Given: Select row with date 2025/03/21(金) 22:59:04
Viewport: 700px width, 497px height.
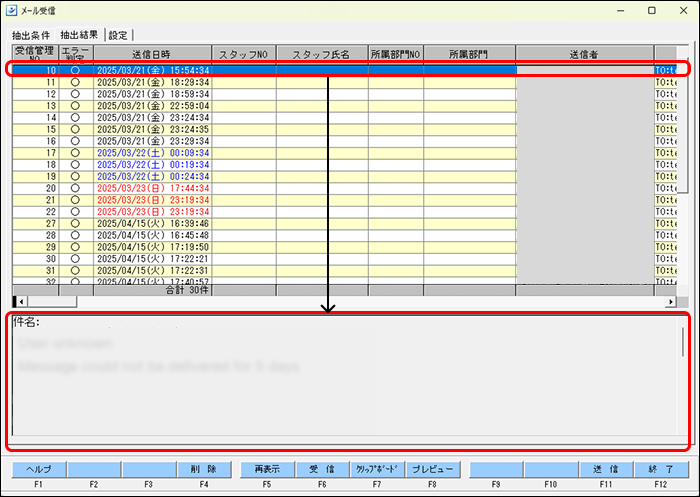Looking at the screenshot, I should pos(345,106).
